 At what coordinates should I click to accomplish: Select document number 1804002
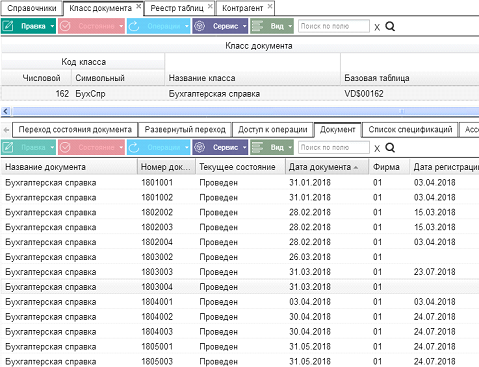click(157, 317)
